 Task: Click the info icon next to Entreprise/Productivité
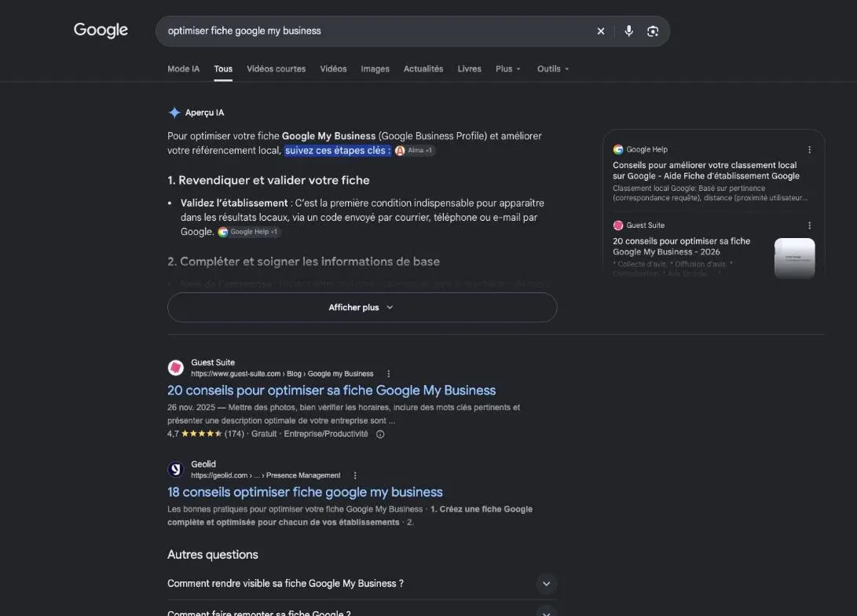pos(380,434)
